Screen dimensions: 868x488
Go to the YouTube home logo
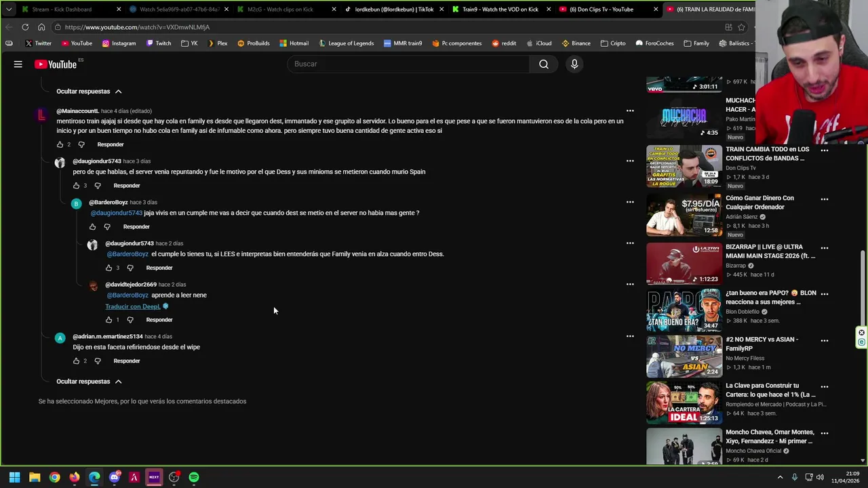tap(56, 64)
